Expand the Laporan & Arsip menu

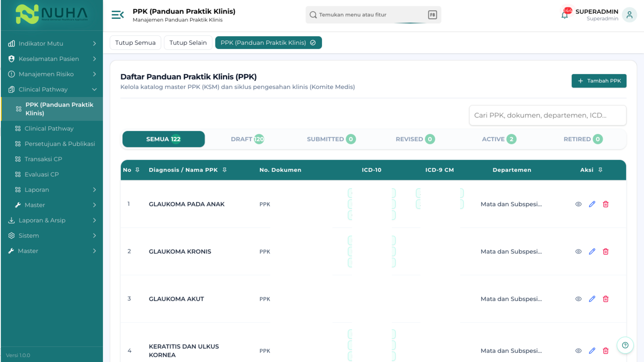[x=52, y=220]
